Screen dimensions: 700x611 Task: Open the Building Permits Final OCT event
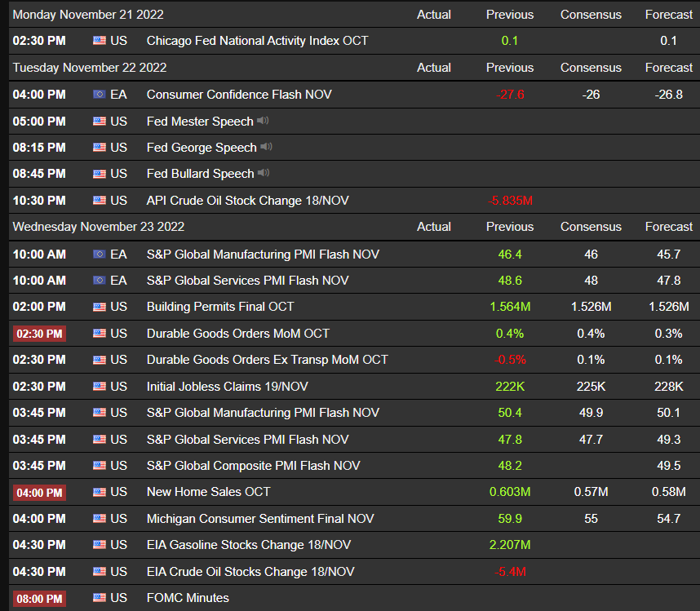pos(220,307)
